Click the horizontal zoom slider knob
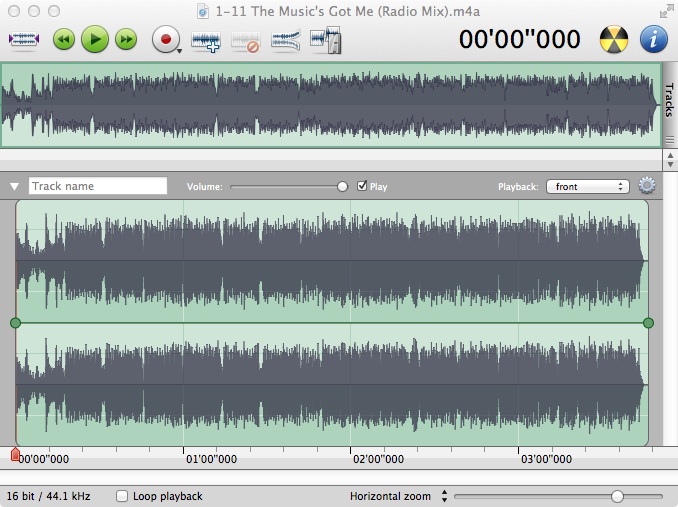 [x=617, y=496]
